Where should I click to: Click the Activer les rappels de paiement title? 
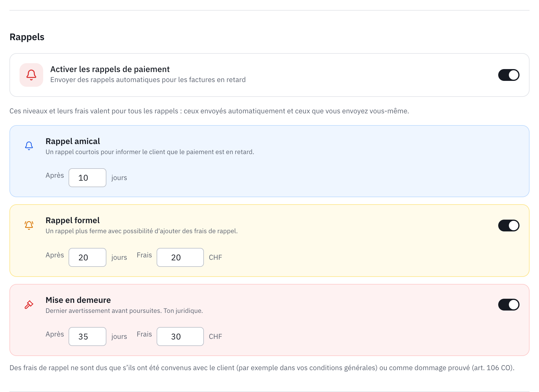(x=110, y=69)
